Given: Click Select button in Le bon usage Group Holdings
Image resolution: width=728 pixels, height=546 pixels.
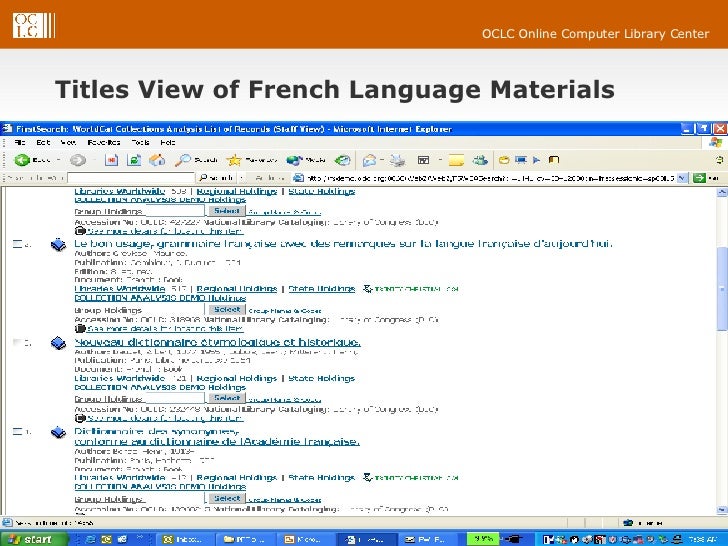Looking at the screenshot, I should [227, 309].
